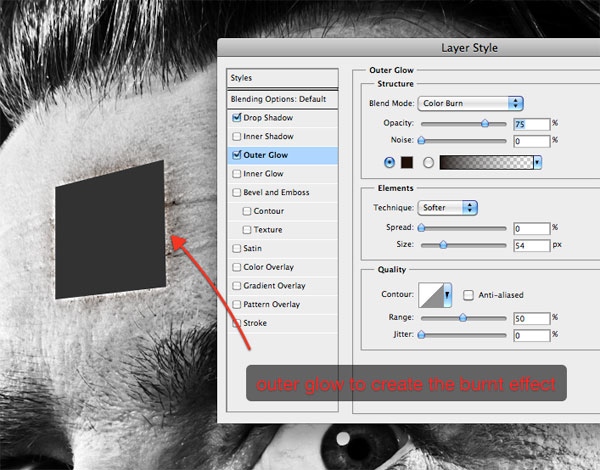Select the Drop Shadow style row label
The width and height of the screenshot is (600, 470).
pos(268,118)
